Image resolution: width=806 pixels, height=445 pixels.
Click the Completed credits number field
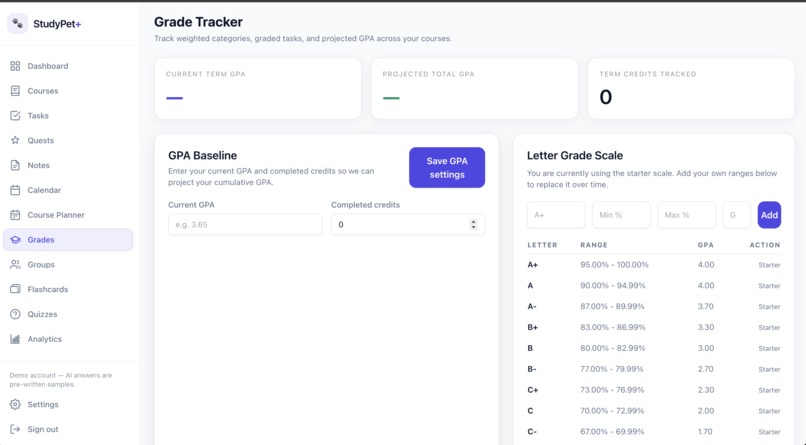tap(408, 225)
